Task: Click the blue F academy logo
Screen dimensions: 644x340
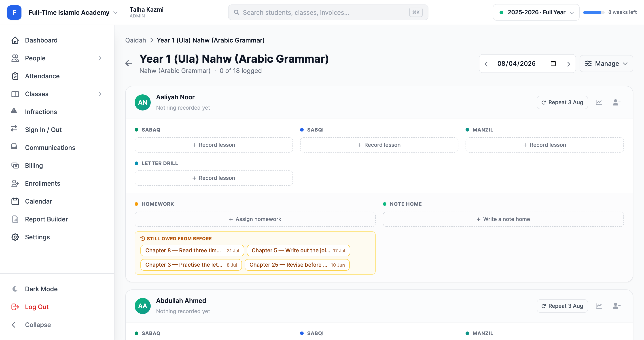Action: (x=14, y=13)
